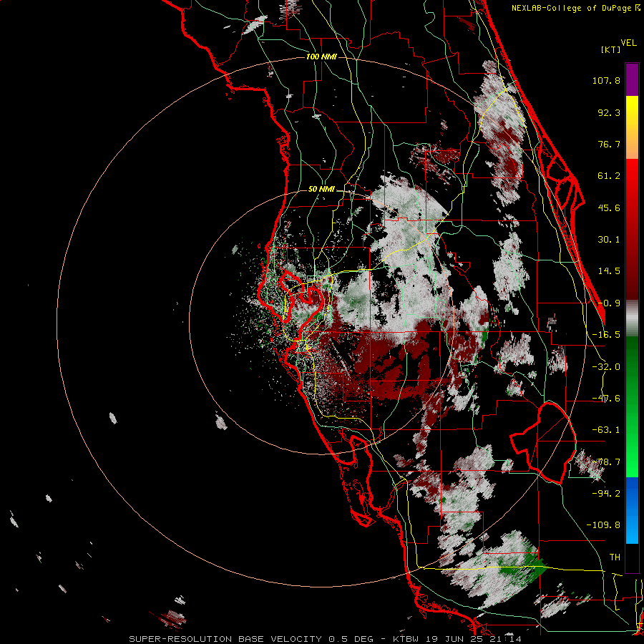
Task: Select the 76.7 scale value
Action: (609, 144)
